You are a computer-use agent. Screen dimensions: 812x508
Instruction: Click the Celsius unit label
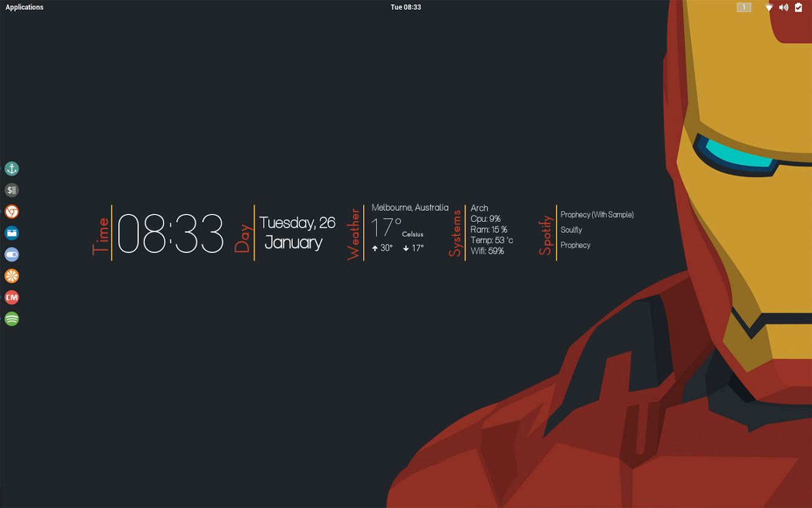[x=413, y=234]
